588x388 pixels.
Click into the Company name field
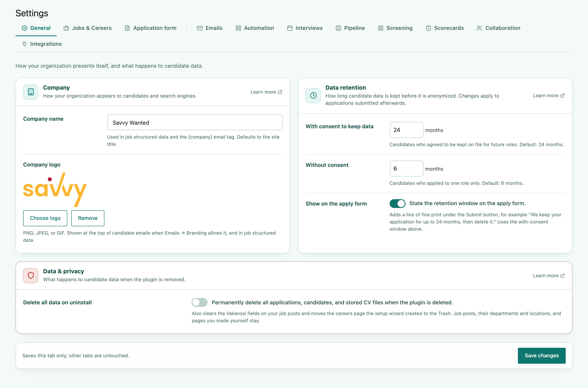pyautogui.click(x=195, y=122)
